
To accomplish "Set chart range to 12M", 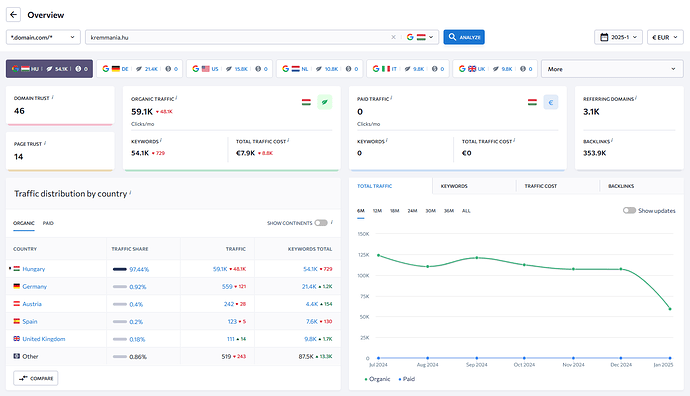I will (377, 211).
